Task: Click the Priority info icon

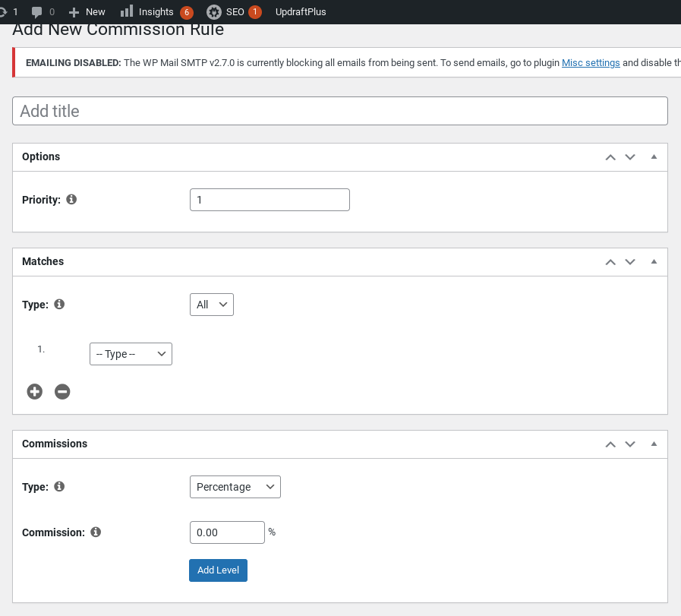Action: point(71,199)
